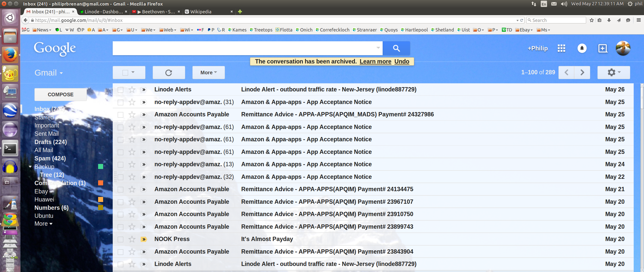Open the Beethoven browser tab

(x=156, y=12)
